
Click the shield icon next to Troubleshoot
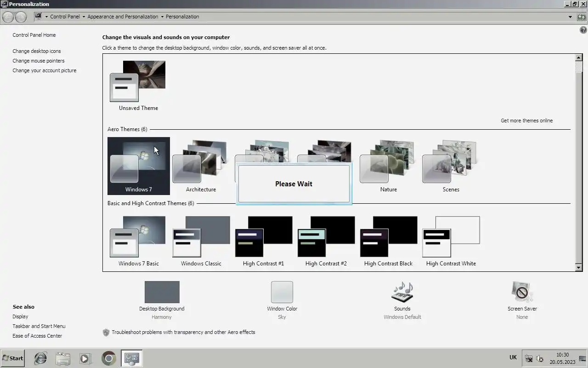[106, 332]
